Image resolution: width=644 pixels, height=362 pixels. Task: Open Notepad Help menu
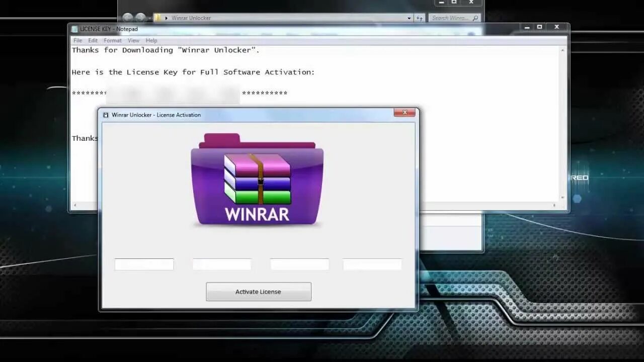click(x=151, y=40)
